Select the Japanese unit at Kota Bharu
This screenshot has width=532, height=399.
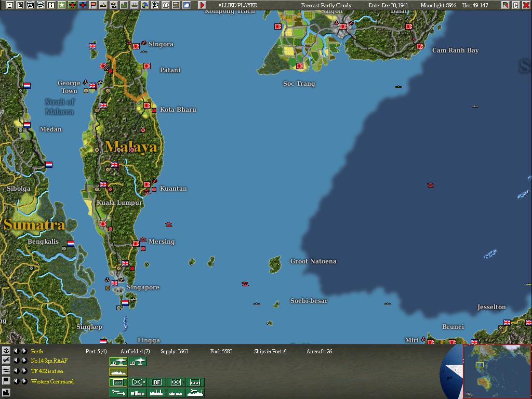(x=147, y=105)
